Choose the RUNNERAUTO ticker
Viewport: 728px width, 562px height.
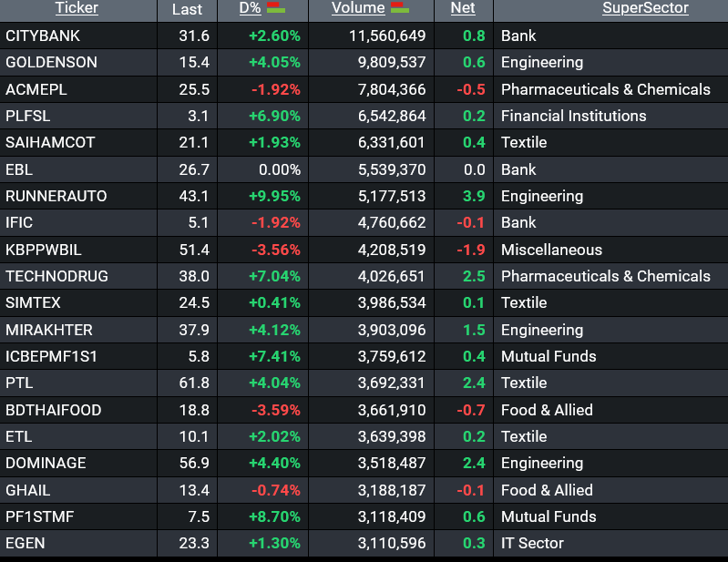[x=56, y=197]
